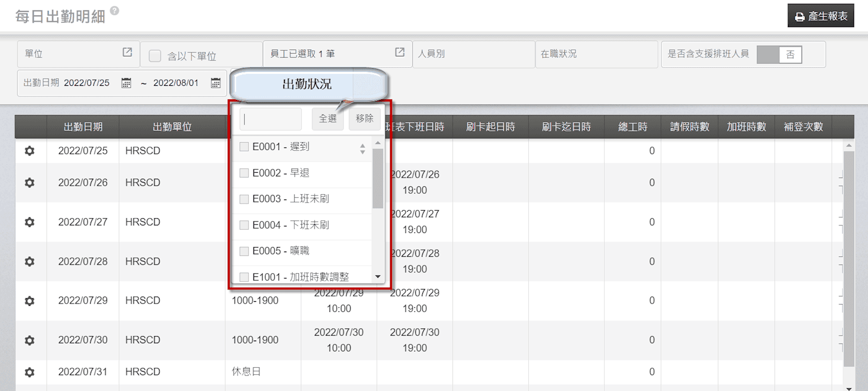
Task: Click the 總工時 column header
Action: [x=632, y=127]
